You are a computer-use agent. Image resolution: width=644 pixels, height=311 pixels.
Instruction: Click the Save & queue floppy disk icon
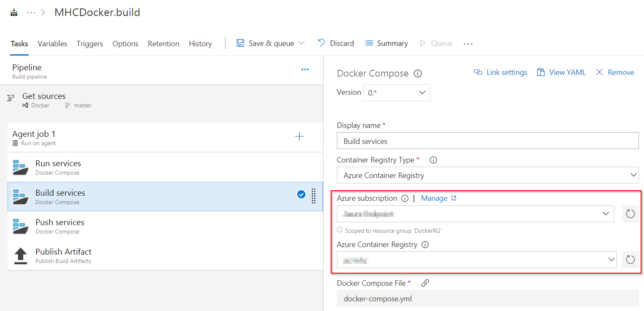(x=240, y=43)
